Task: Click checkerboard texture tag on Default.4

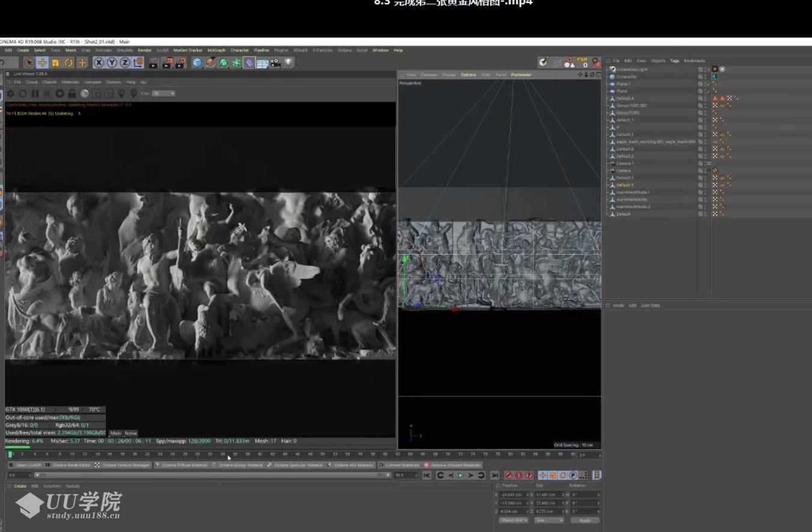Action: [x=730, y=98]
